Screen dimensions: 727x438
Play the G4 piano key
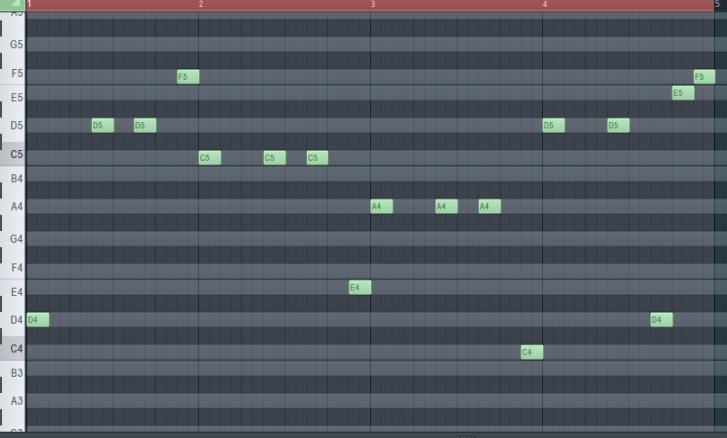point(13,239)
